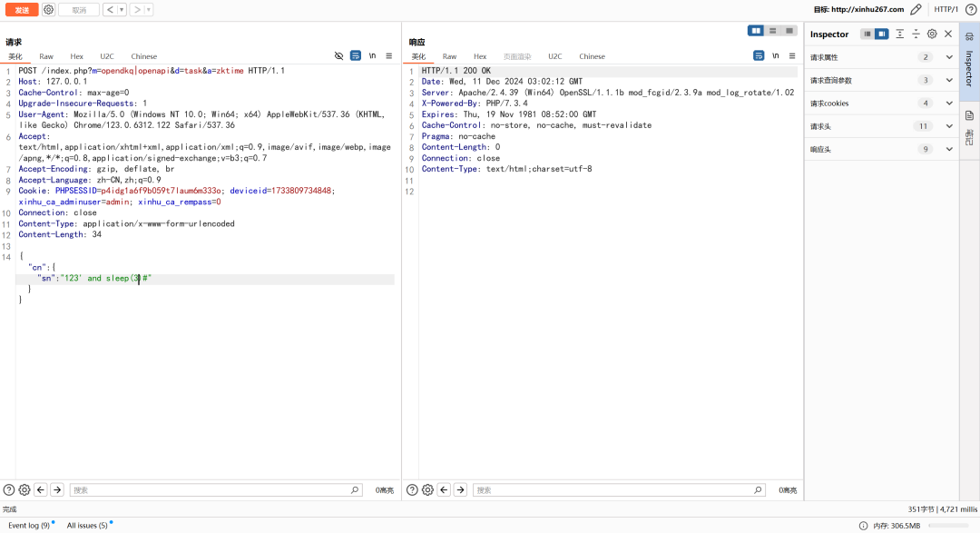Open history dropdown beside back arrow

[122, 10]
